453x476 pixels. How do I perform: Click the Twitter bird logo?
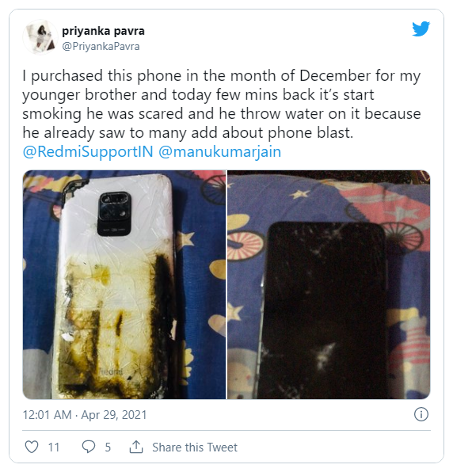[421, 29]
